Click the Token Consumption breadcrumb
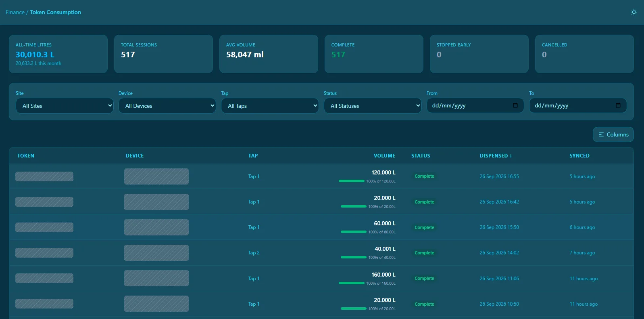The image size is (644, 319). pyautogui.click(x=55, y=12)
